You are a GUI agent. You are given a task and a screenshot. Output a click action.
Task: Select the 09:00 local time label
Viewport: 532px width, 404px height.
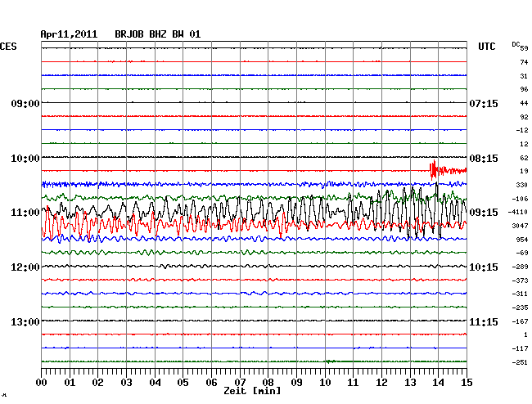tap(25, 103)
